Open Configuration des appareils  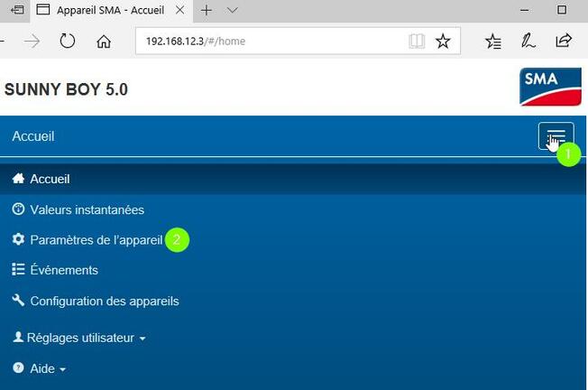[x=96, y=301]
